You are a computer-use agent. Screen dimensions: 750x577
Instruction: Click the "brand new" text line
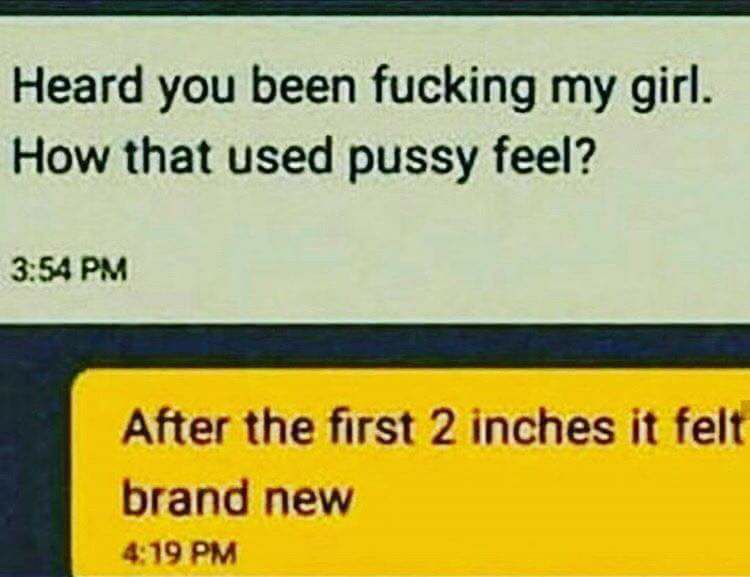(x=238, y=499)
